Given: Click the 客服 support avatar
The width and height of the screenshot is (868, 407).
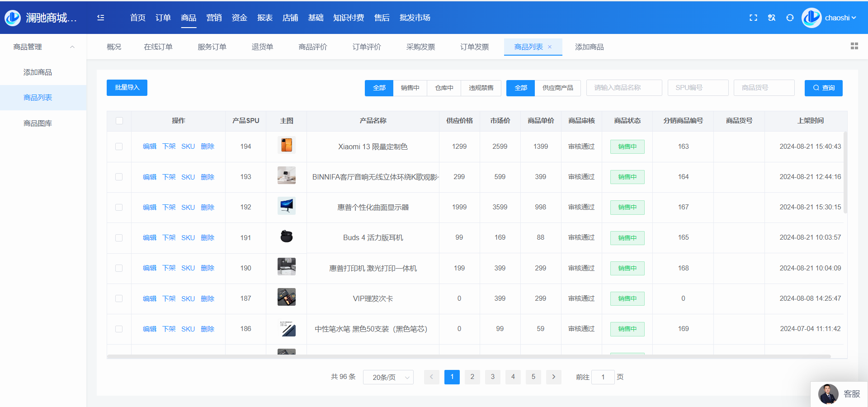Looking at the screenshot, I should tap(828, 394).
